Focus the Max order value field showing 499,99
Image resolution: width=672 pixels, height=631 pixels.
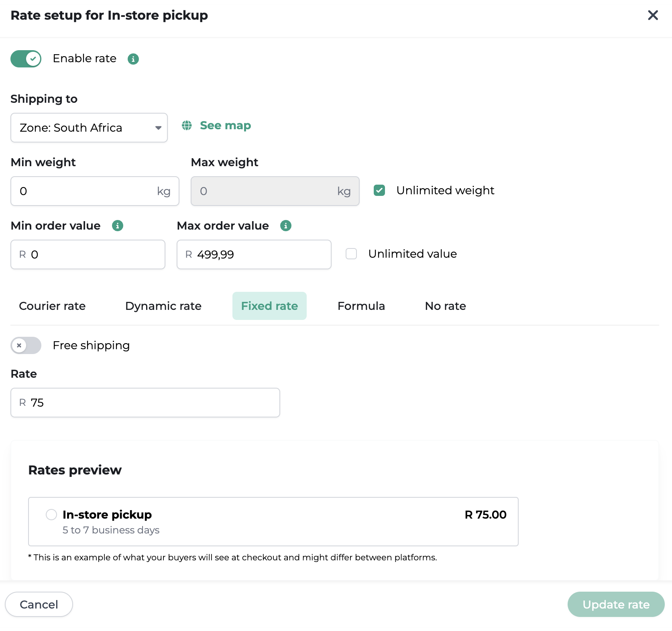(x=254, y=254)
